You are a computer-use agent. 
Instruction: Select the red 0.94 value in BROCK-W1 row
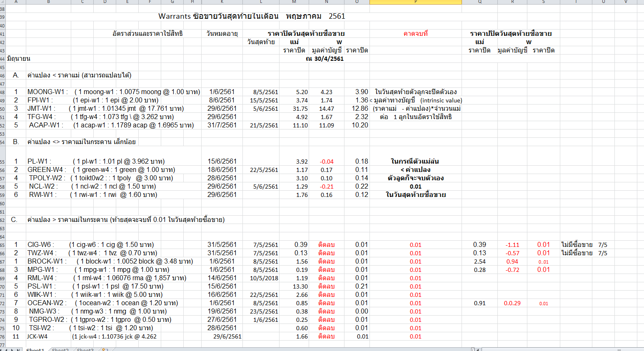(x=512, y=261)
